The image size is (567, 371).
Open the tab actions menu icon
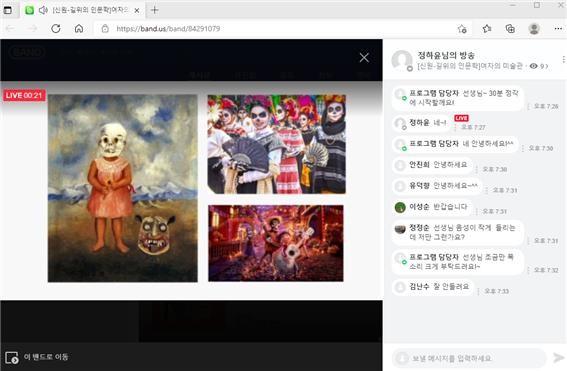point(8,10)
